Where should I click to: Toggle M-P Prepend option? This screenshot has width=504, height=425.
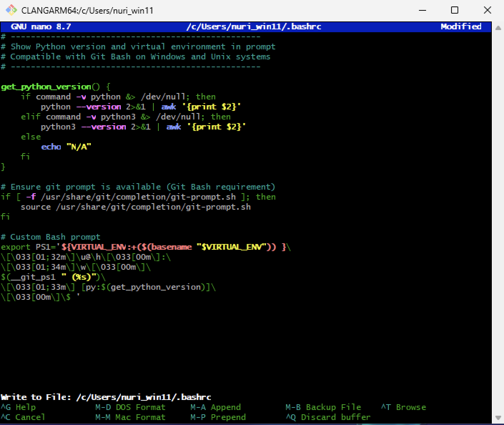[x=218, y=417]
